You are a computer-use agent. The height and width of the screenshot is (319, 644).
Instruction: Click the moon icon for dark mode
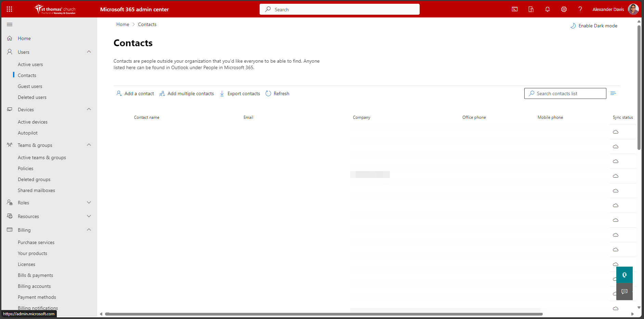(573, 26)
